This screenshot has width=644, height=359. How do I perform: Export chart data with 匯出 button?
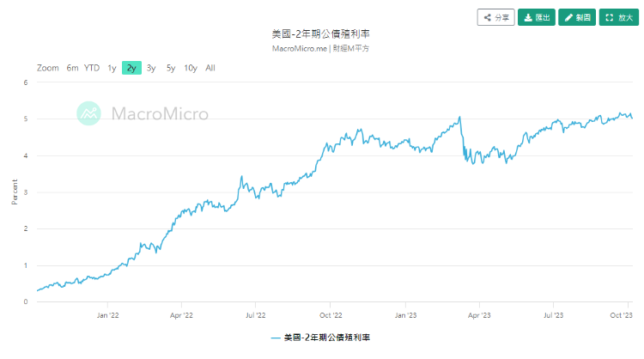click(x=537, y=17)
